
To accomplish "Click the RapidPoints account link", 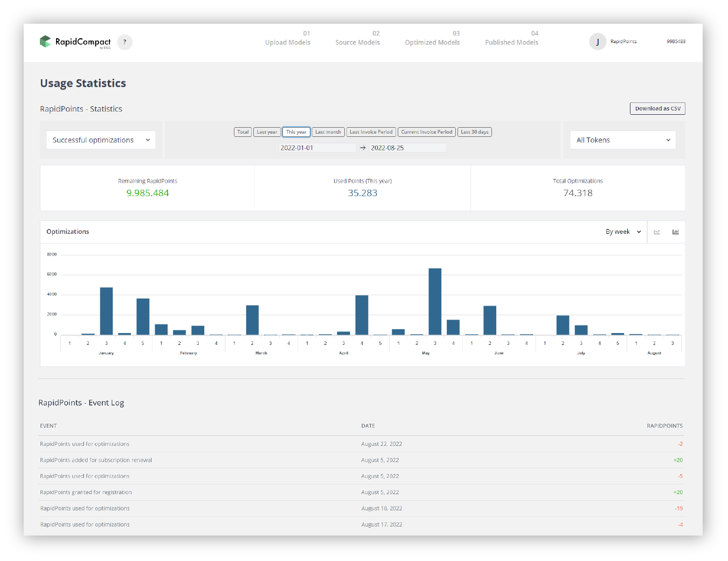I will tap(623, 41).
